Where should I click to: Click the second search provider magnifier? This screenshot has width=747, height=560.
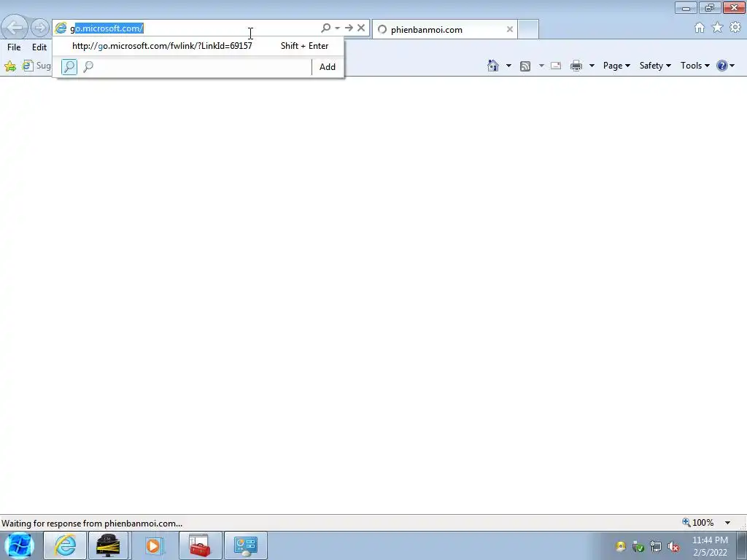pyautogui.click(x=88, y=66)
